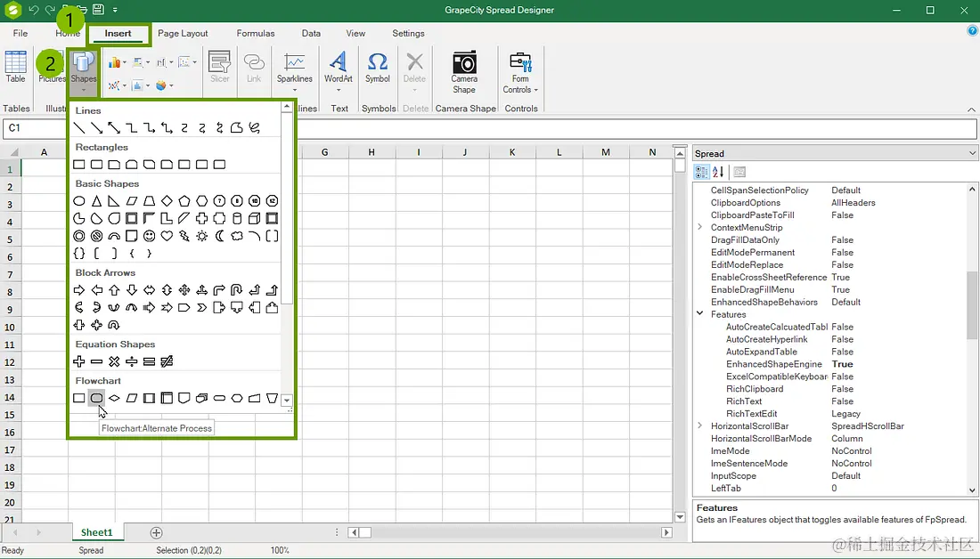
Task: Click the horizontal sheet scrollbar right arrow
Action: coord(667,533)
